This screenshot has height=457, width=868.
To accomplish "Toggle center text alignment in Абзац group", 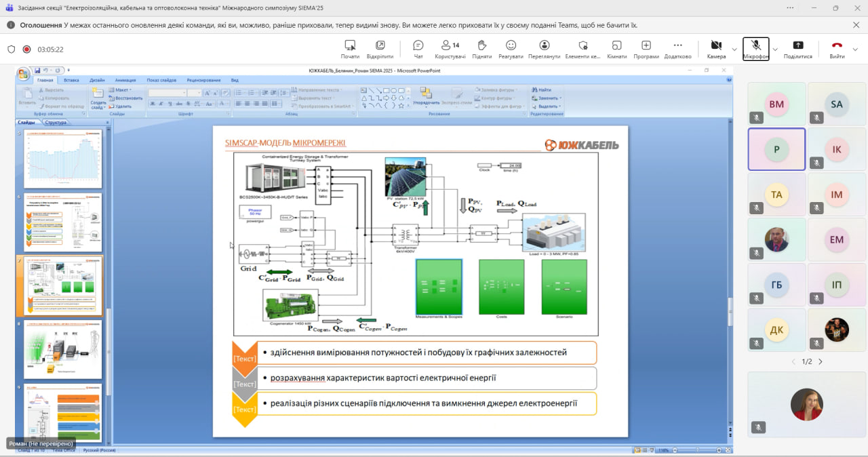I will [x=247, y=104].
